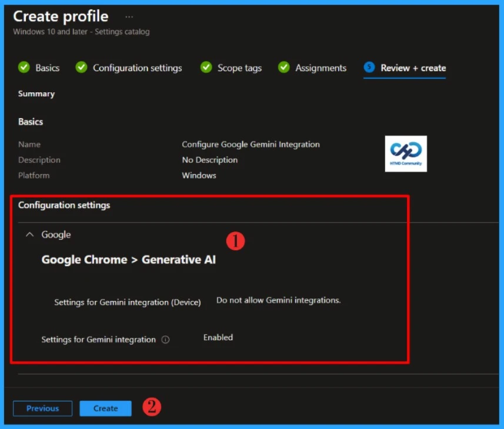The width and height of the screenshot is (504, 429).
Task: Click the Previous button
Action: [42, 408]
